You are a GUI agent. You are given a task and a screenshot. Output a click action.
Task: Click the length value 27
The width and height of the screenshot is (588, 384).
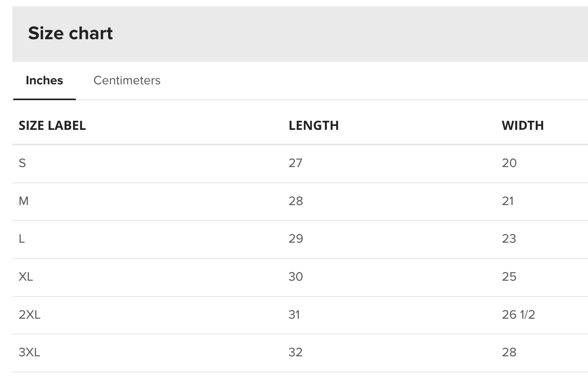[x=295, y=163]
